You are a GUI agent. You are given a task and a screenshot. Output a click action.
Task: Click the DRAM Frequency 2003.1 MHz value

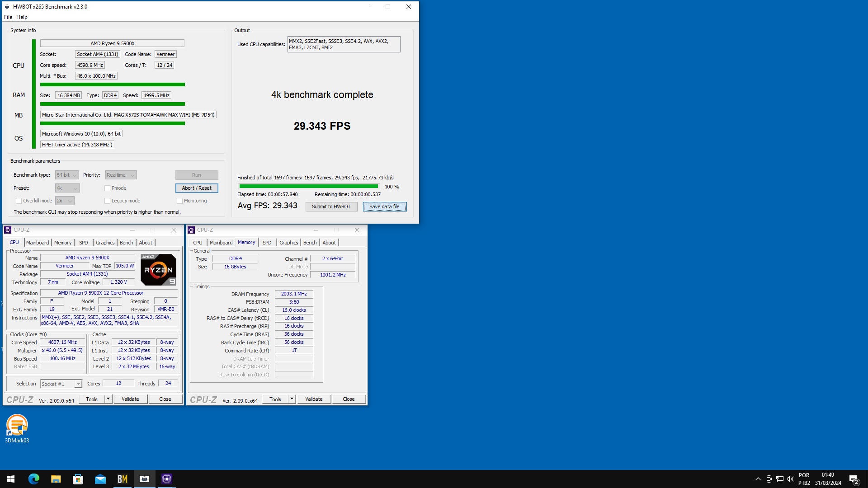294,294
